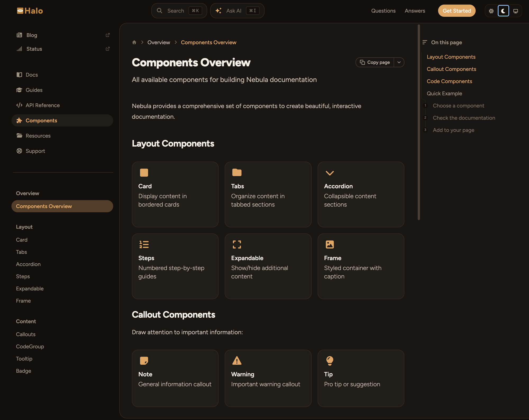This screenshot has width=529, height=420.
Task: Click the Copy page button label
Action: 378,62
